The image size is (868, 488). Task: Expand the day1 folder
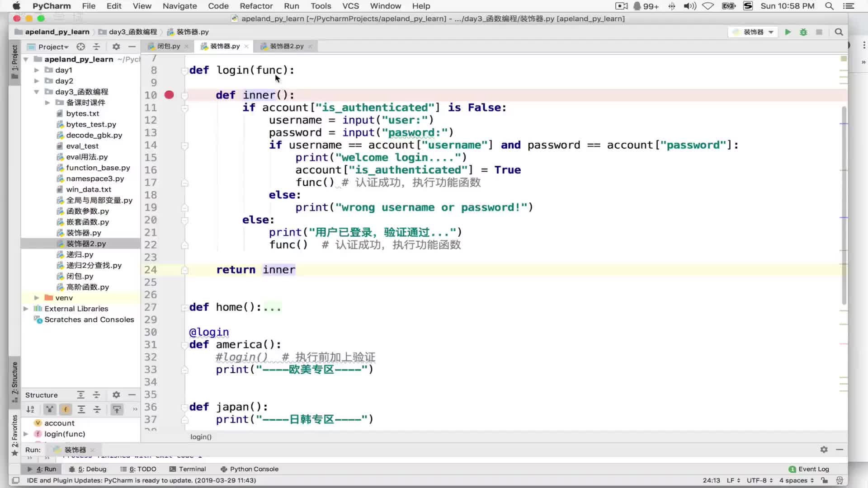(x=37, y=70)
